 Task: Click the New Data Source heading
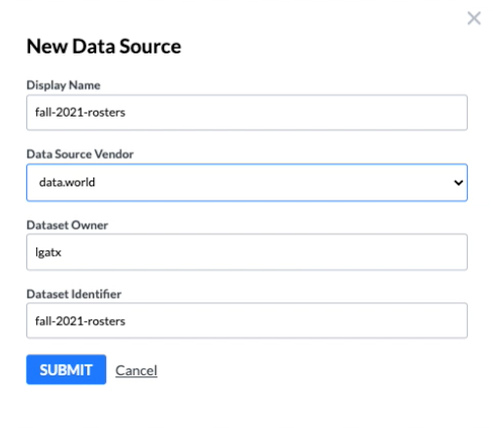point(104,46)
